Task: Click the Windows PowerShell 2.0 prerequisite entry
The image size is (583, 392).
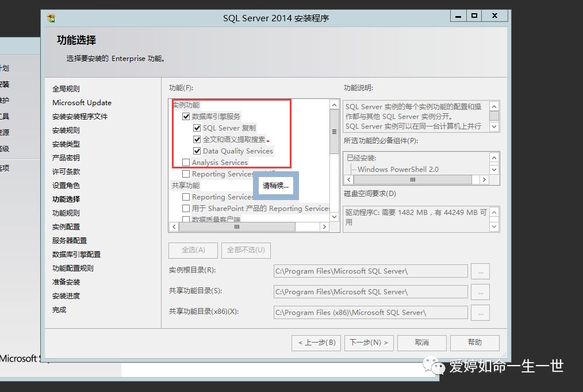Action: coord(398,170)
